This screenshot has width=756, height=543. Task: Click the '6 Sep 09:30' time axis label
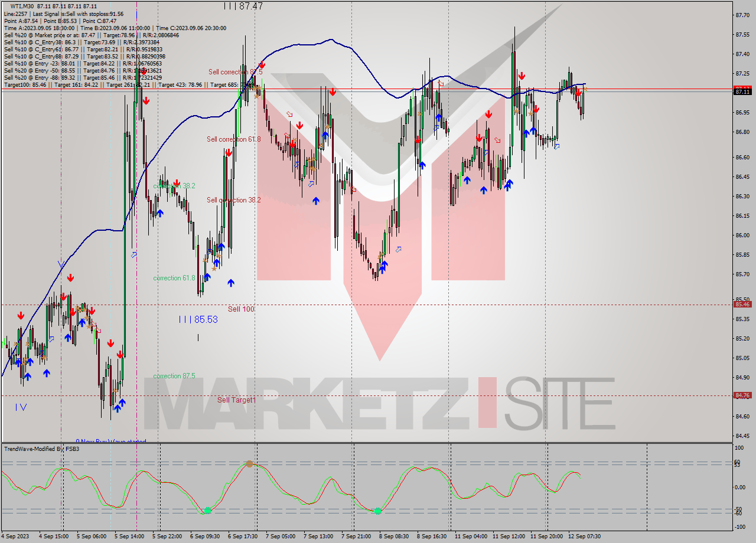pos(206,537)
